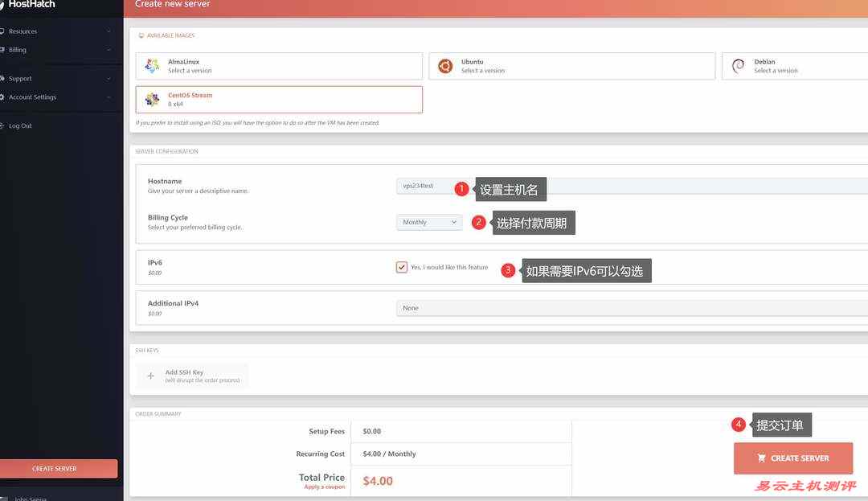Follow the Apply a coupon link
This screenshot has width=868, height=501.
coord(324,487)
